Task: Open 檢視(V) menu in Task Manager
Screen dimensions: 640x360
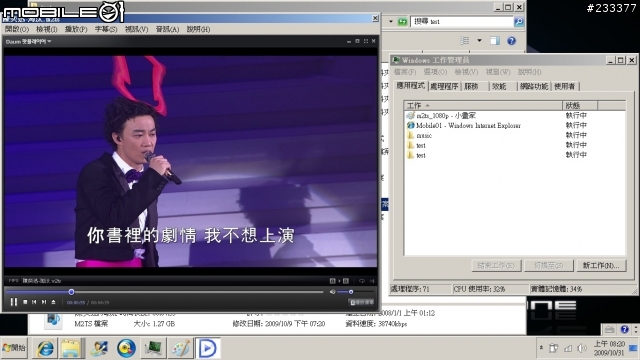Action: (x=466, y=72)
